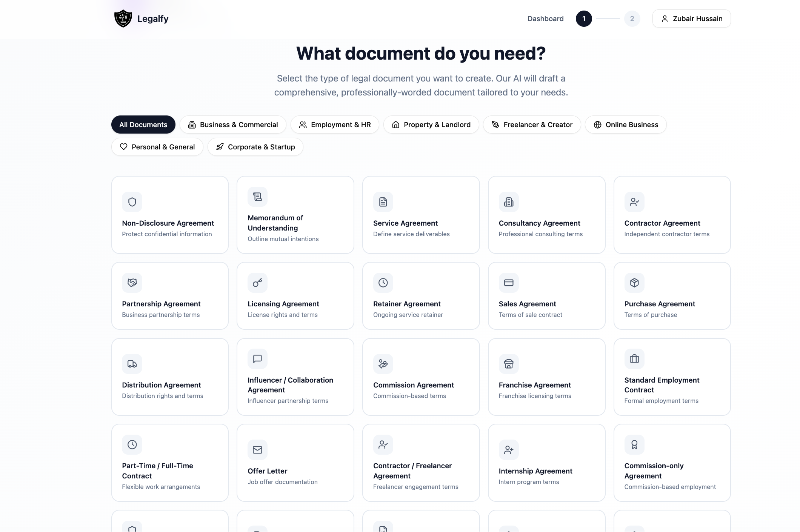Click the shield icon on Non-Disclosure Agreement
The image size is (800, 532).
pos(132,202)
